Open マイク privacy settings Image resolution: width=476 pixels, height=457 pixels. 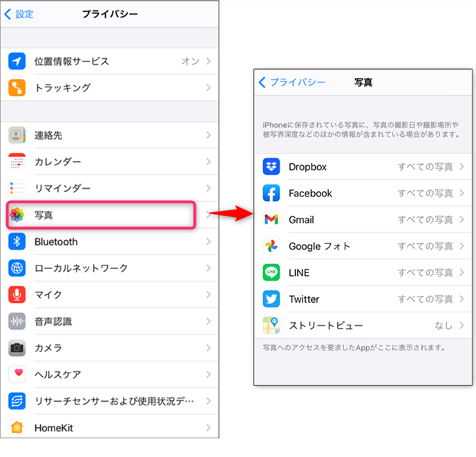tap(110, 295)
